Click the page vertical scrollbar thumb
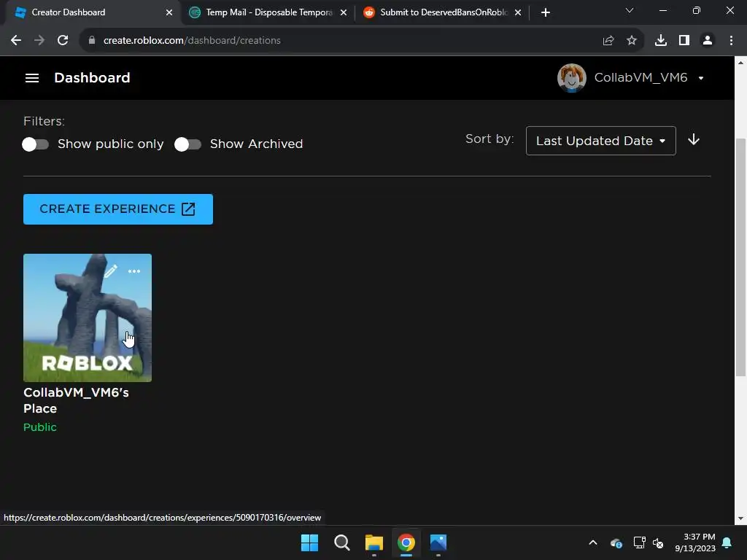The width and height of the screenshot is (747, 560). pos(740,257)
